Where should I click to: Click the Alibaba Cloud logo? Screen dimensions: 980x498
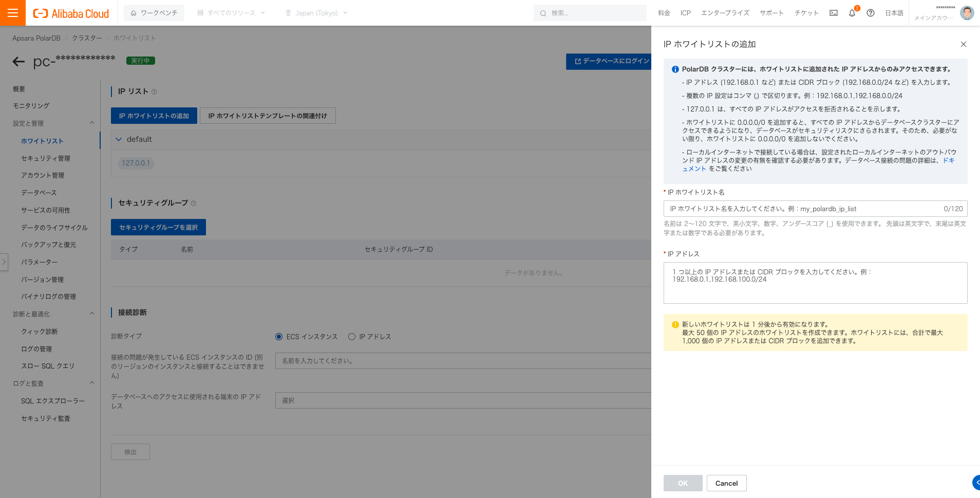[71, 14]
